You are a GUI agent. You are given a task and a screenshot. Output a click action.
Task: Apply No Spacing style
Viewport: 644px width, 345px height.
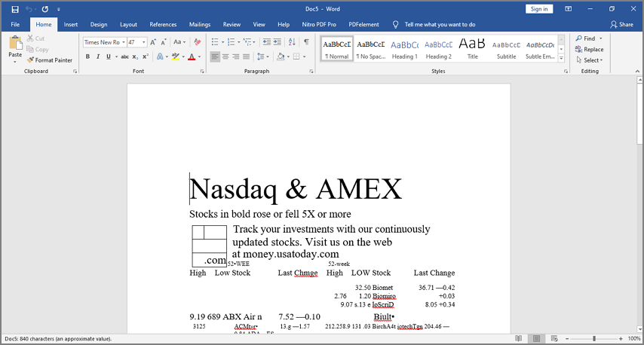(371, 49)
